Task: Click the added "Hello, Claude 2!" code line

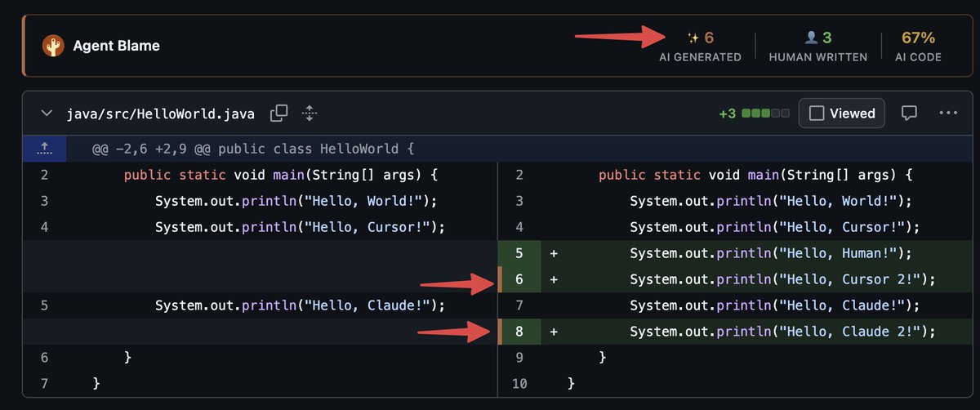Action: pyautogui.click(x=782, y=332)
